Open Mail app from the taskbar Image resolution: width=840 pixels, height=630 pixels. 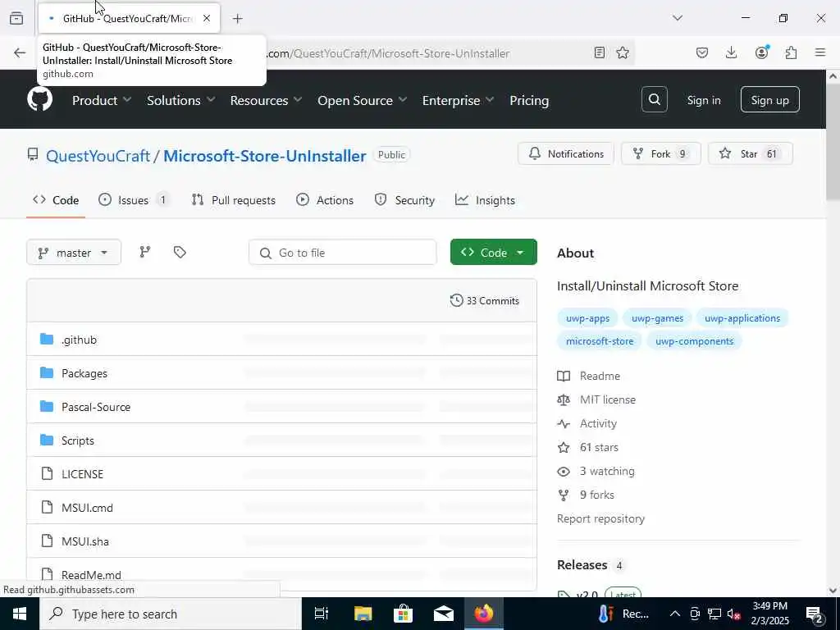[444, 614]
